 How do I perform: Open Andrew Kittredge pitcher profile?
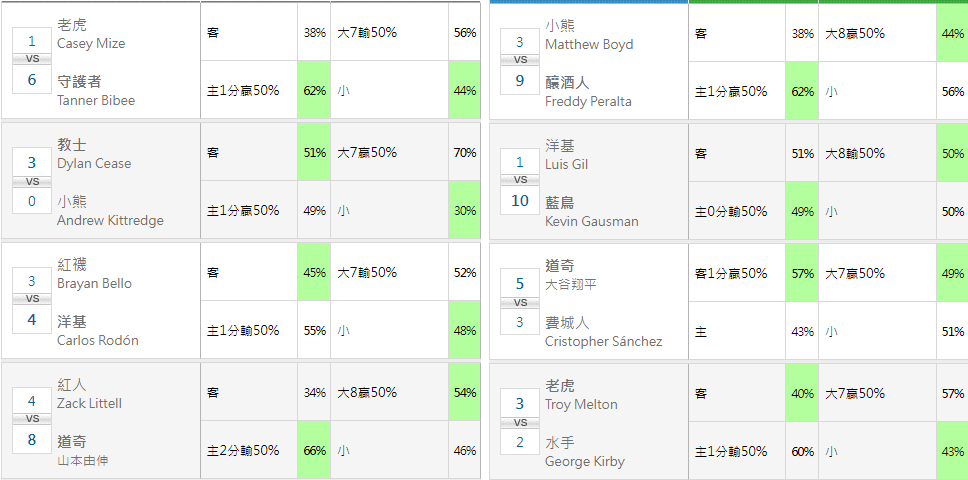click(x=110, y=221)
